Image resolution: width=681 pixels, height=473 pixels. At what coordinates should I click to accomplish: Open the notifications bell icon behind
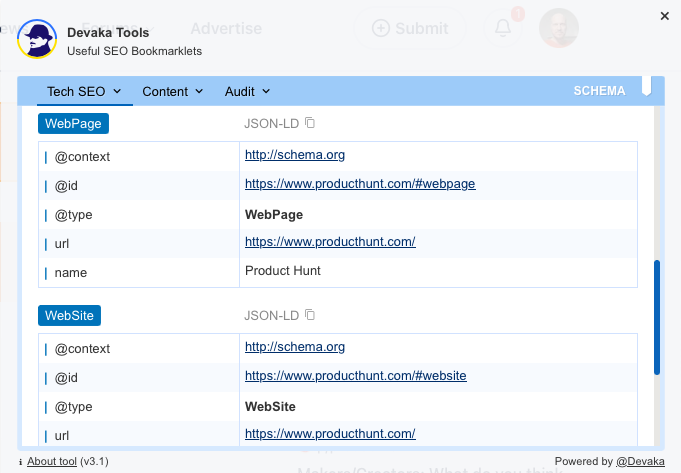click(x=503, y=28)
